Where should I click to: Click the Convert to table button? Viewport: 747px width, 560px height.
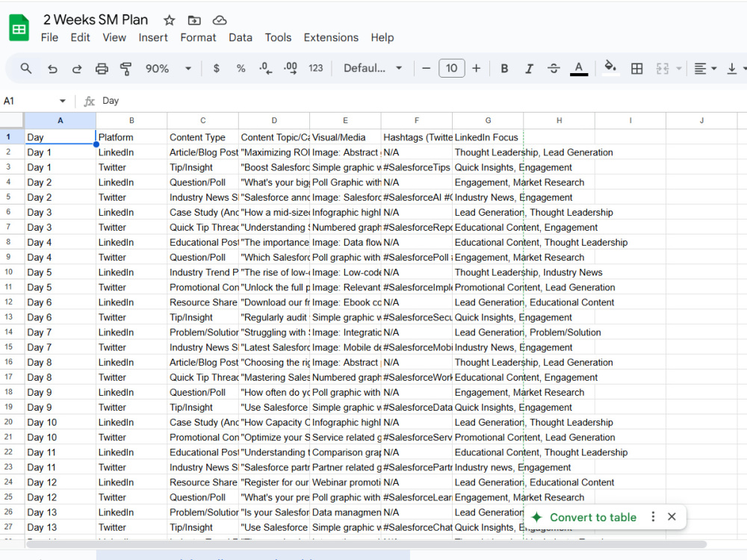(584, 517)
